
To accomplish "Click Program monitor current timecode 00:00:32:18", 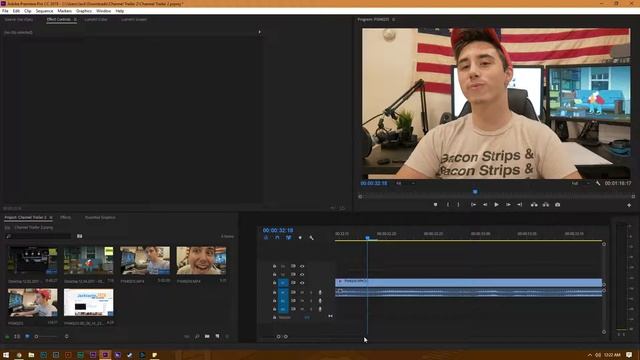I will tap(374, 183).
